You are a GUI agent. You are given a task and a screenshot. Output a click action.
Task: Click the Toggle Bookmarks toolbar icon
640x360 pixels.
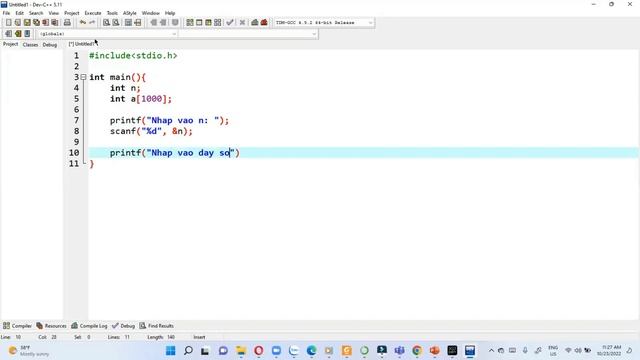click(18, 33)
